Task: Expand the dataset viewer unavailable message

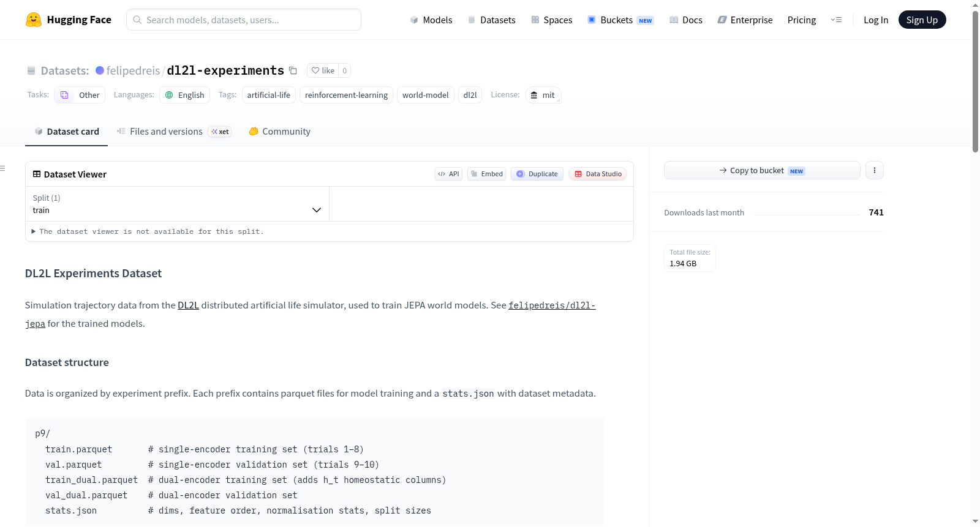Action: tap(148, 231)
